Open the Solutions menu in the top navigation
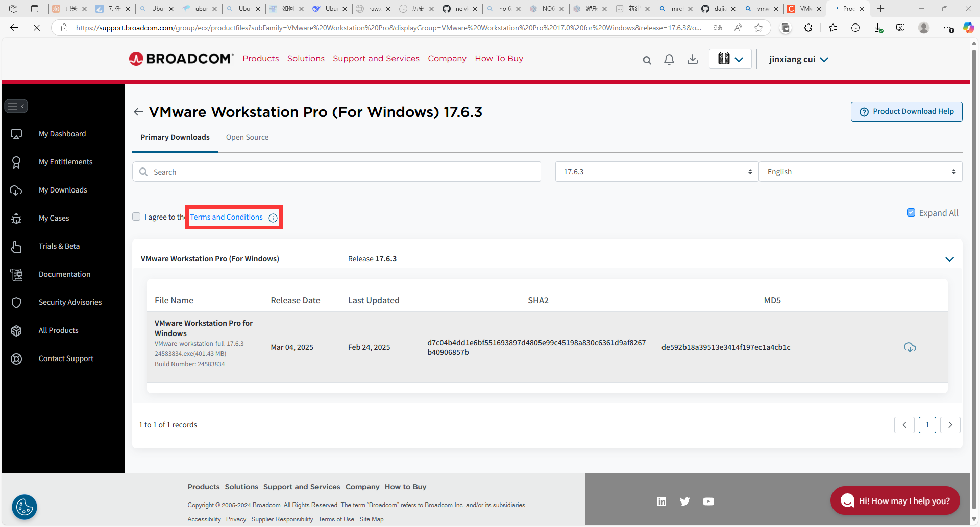This screenshot has width=980, height=527. pyautogui.click(x=306, y=59)
